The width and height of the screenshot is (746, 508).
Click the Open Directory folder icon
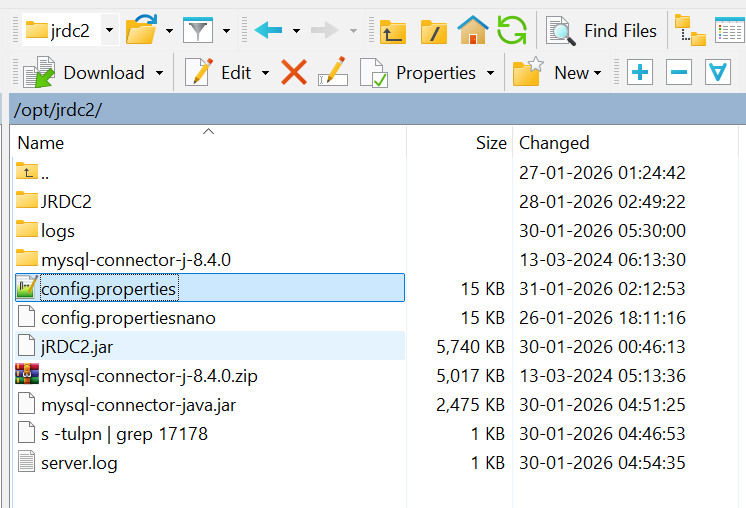[x=142, y=29]
